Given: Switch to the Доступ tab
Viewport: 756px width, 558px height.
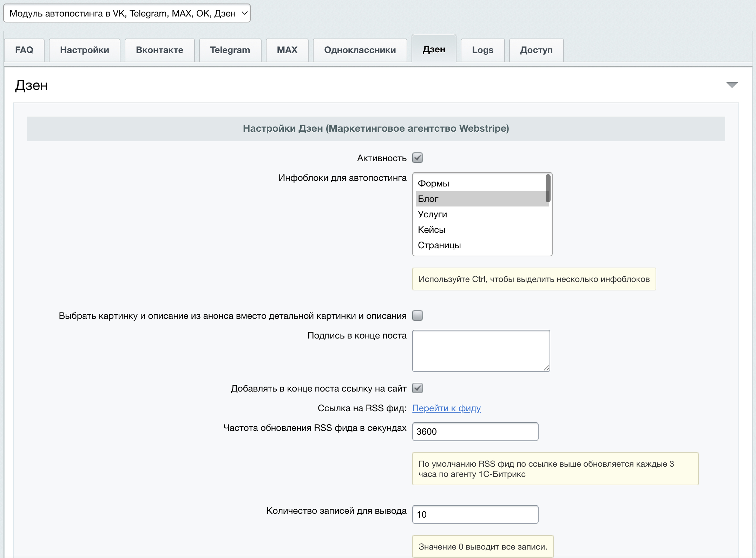Looking at the screenshot, I should (537, 50).
